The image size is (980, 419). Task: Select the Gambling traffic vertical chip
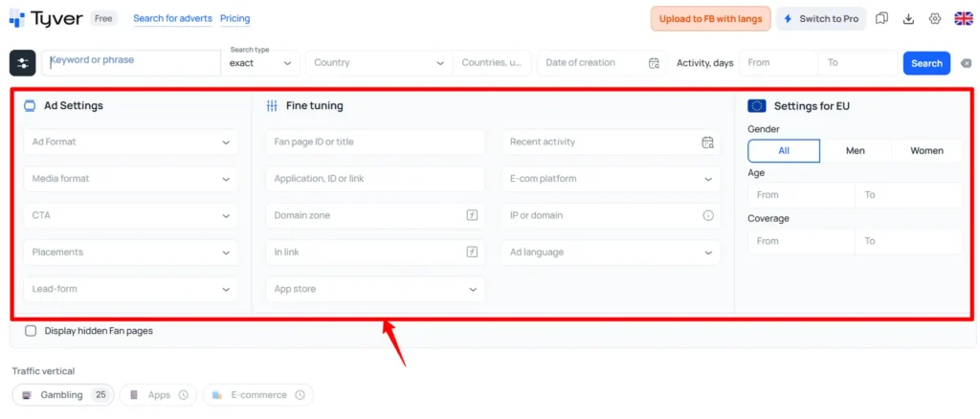coord(63,395)
